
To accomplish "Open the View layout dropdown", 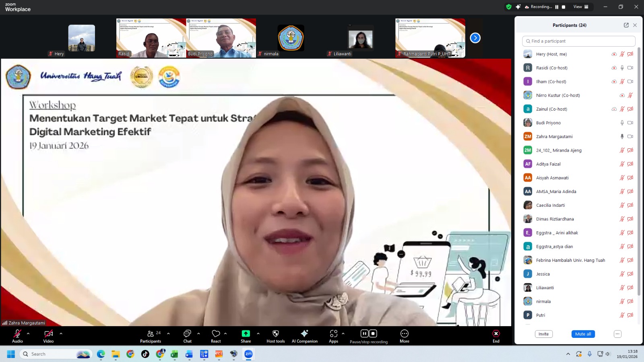I will pos(580,7).
